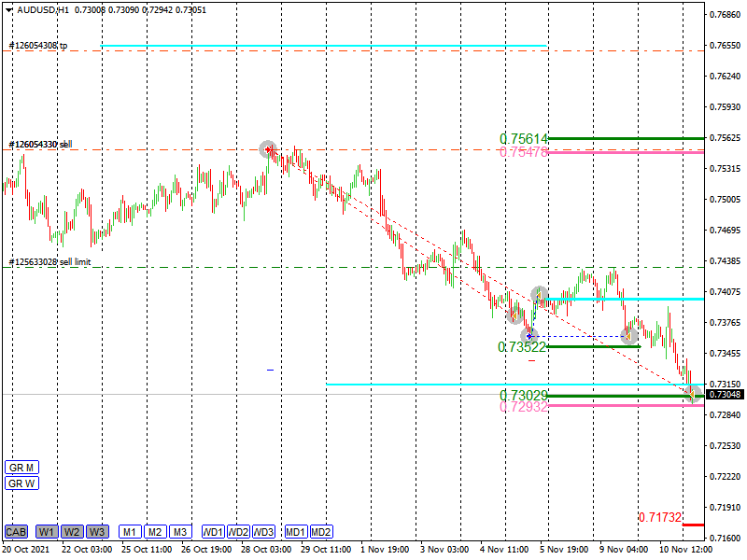The width and height of the screenshot is (747, 560).
Task: Toggle the W2 button
Action: coord(72,532)
